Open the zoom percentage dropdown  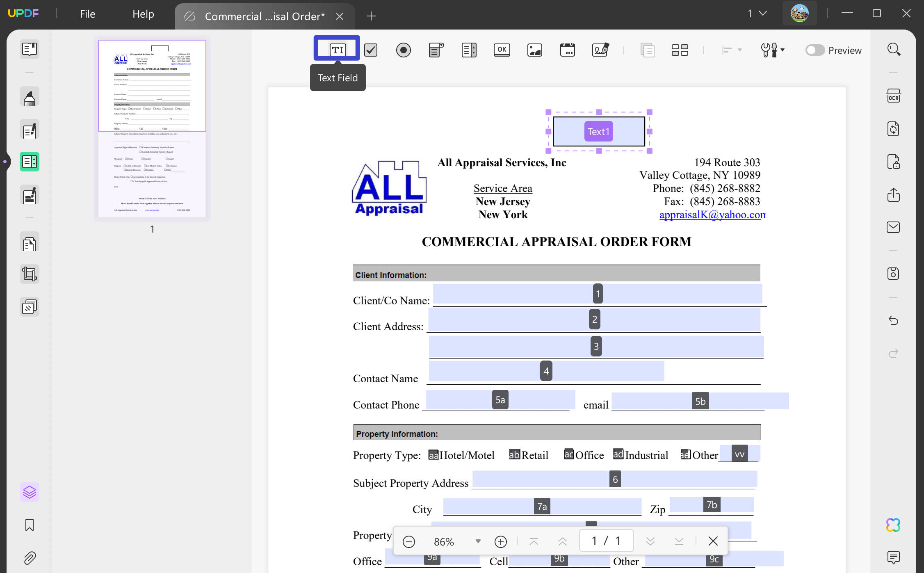click(478, 541)
